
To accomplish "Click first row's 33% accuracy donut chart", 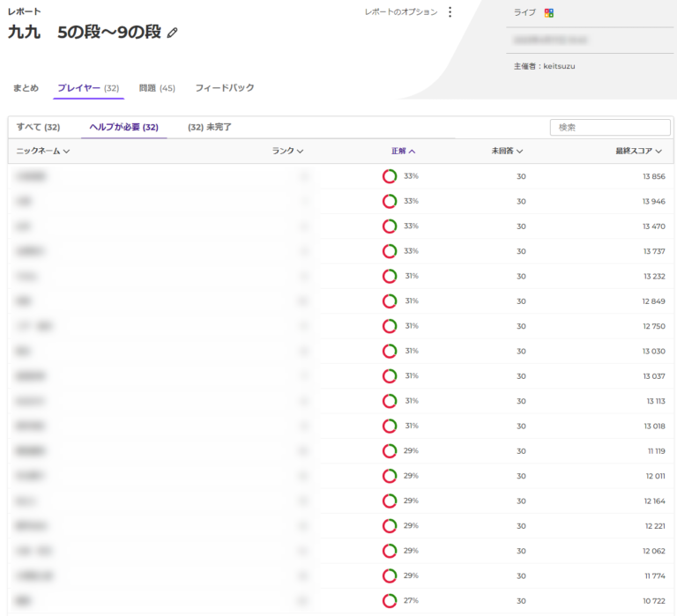I will click(x=390, y=176).
